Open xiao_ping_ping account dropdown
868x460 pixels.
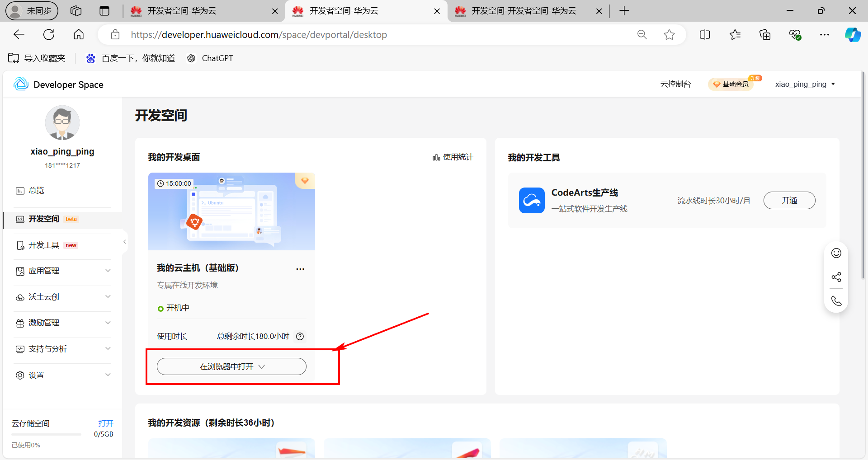[x=805, y=84]
